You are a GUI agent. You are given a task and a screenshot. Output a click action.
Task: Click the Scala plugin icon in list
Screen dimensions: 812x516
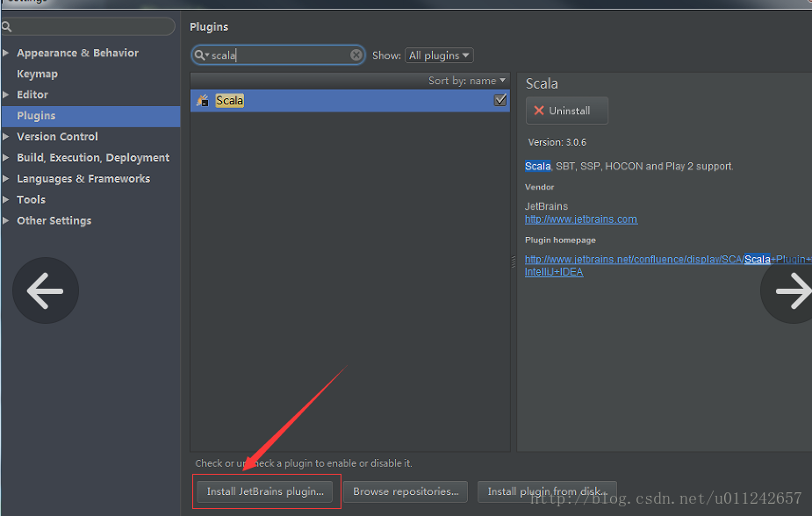tap(203, 100)
